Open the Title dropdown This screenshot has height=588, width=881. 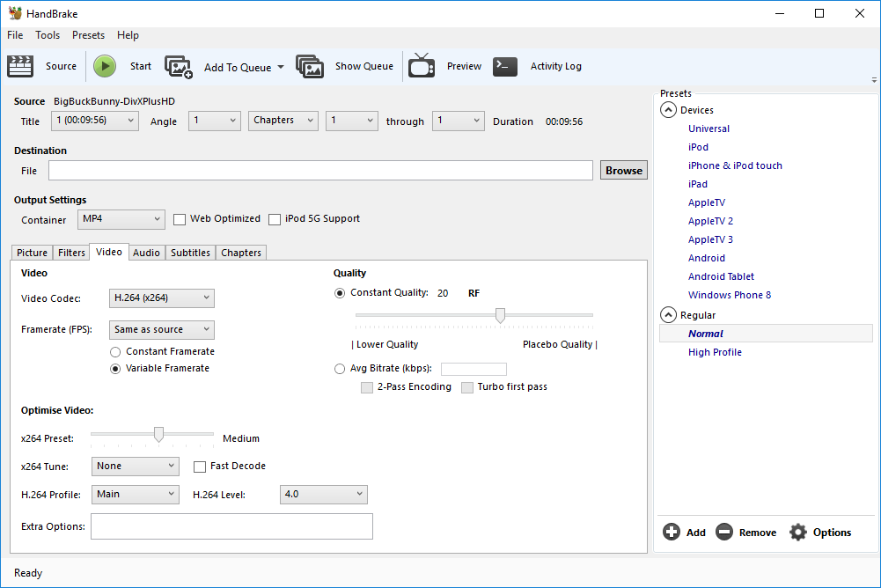click(95, 121)
